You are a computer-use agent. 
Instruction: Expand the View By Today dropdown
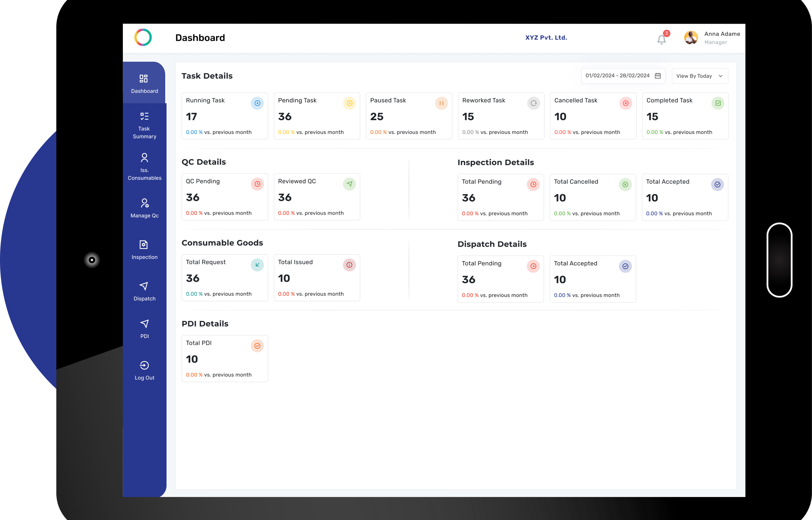tap(700, 76)
